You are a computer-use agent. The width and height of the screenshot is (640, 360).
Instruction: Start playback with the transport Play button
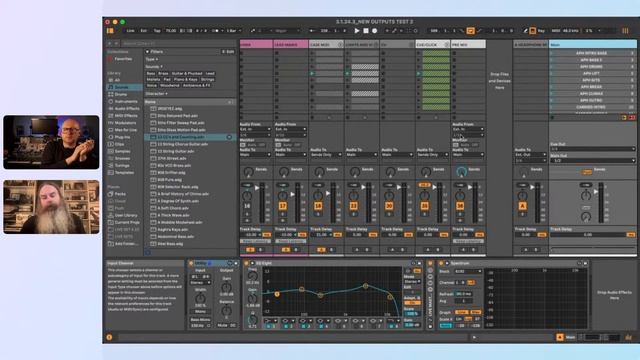357,31
